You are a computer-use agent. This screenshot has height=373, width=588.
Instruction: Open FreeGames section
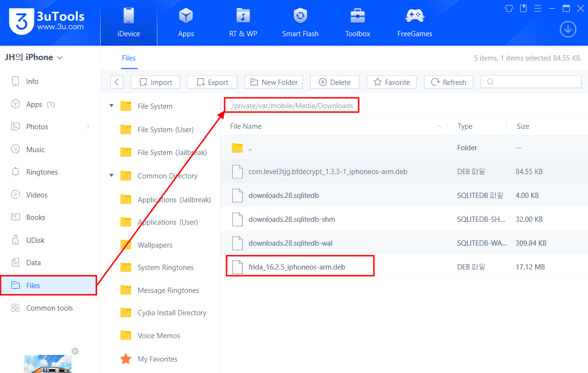415,23
